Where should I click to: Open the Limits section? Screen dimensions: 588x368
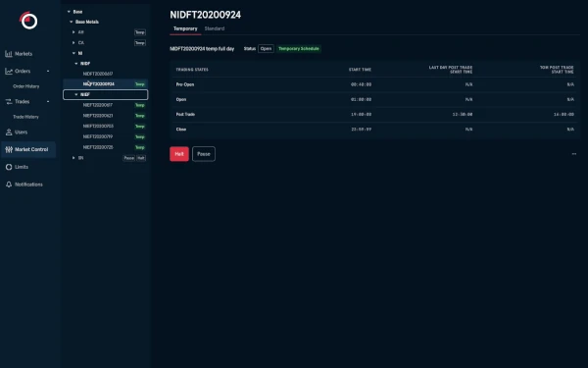[22, 167]
